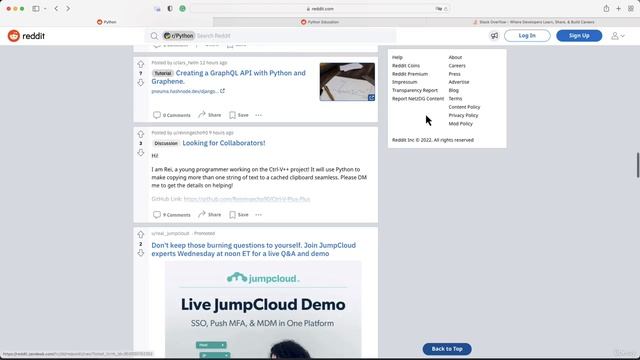This screenshot has height=360, width=640.
Task: Open the Content Policy link
Action: 464,107
